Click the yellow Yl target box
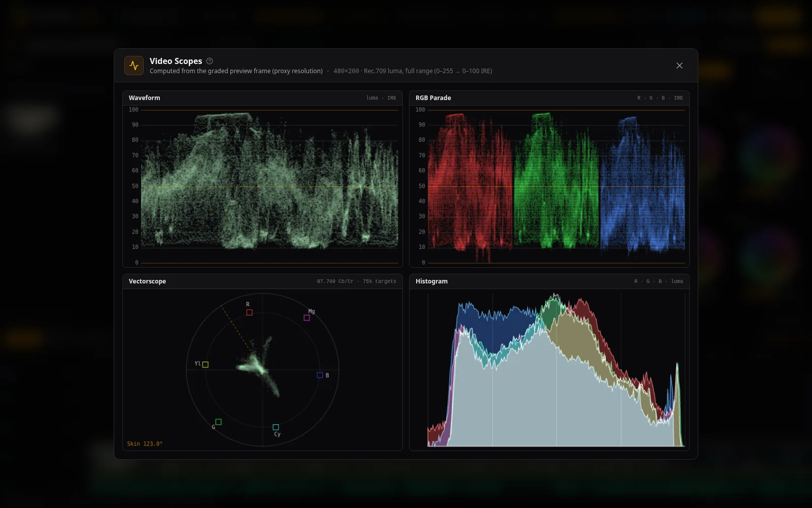Image resolution: width=812 pixels, height=508 pixels. click(x=205, y=364)
